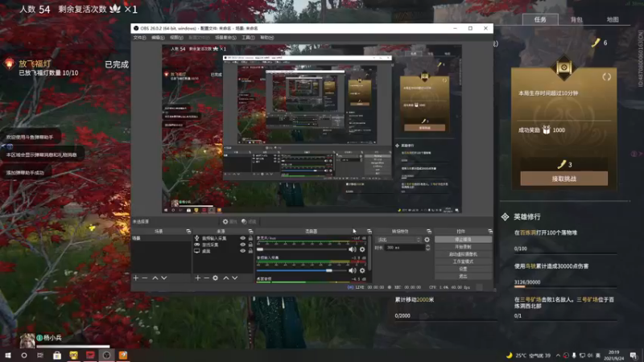The image size is (644, 362).
Task: Open notification center on the taskbar
Action: point(634,355)
